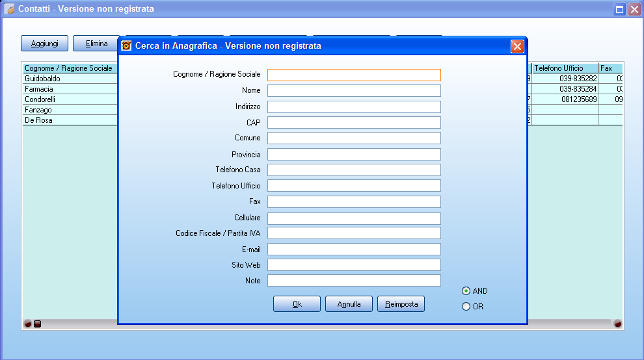Click the Codice Fiscale / Partita IVA field
This screenshot has width=644, height=360.
[354, 233]
